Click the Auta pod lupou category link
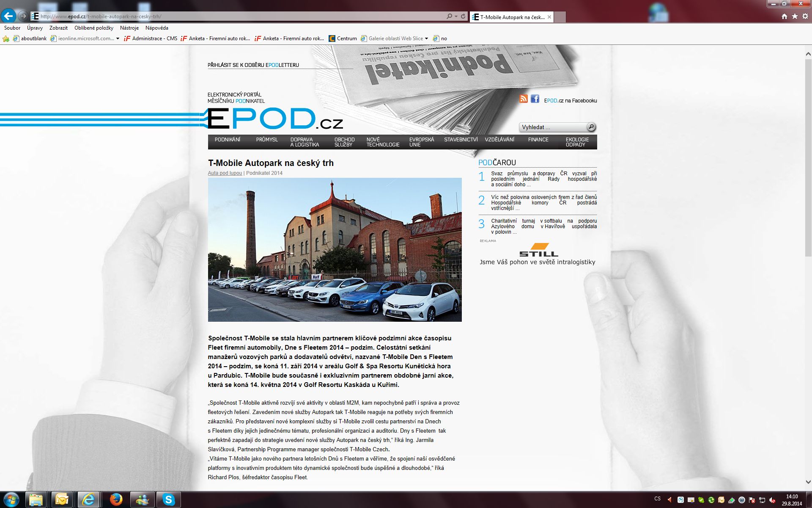812x508 pixels. pos(225,173)
